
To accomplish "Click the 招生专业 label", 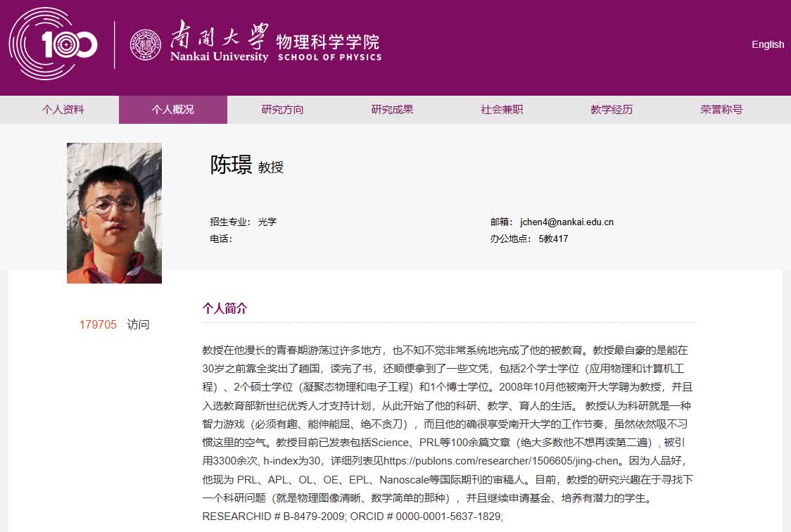I will pyautogui.click(x=231, y=222).
